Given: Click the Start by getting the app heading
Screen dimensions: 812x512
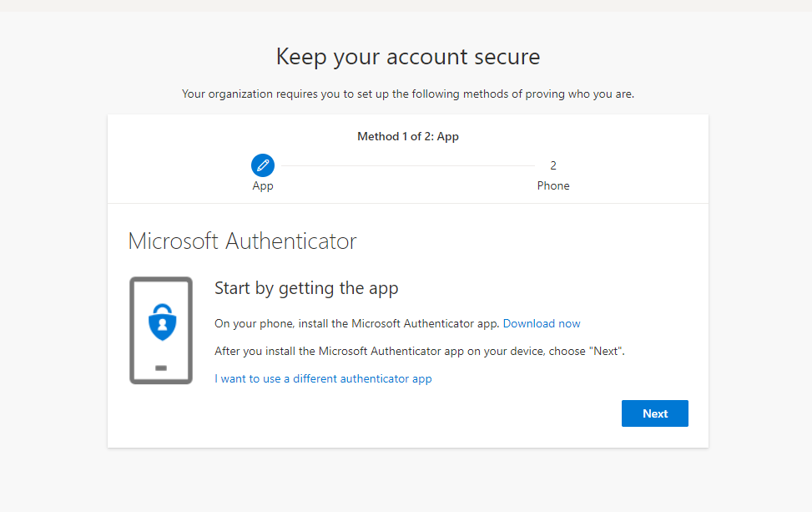Looking at the screenshot, I should point(306,288).
